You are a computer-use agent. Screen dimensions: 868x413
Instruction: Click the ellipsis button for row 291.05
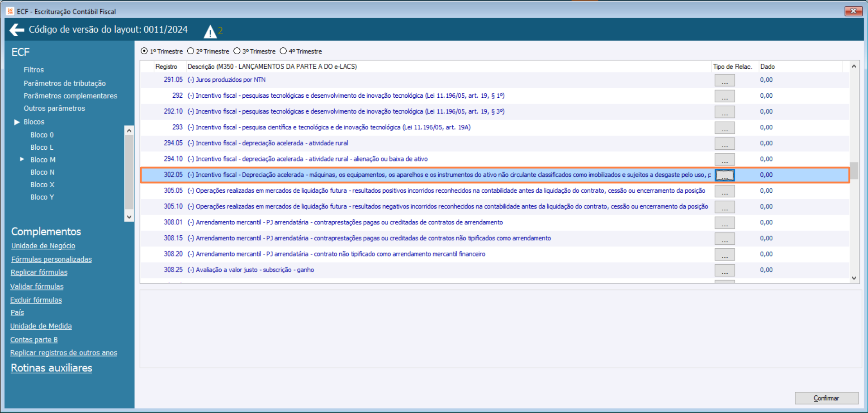tap(725, 80)
